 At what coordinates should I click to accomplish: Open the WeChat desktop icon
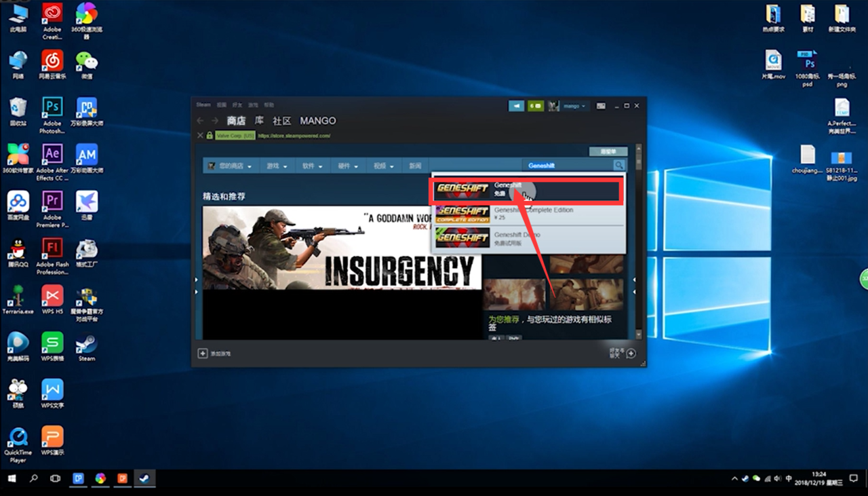[87, 65]
